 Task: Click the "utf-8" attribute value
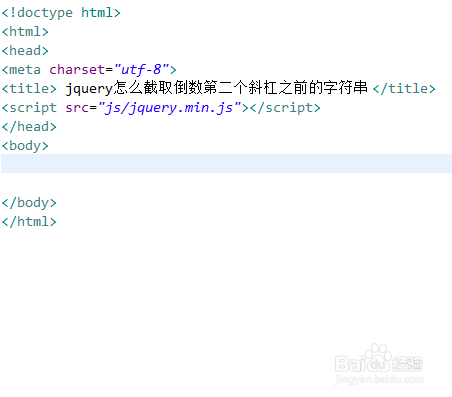[x=141, y=70]
